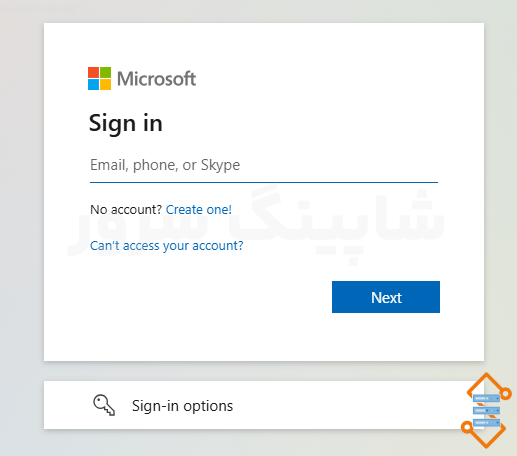Click the blue Next button

tap(386, 297)
